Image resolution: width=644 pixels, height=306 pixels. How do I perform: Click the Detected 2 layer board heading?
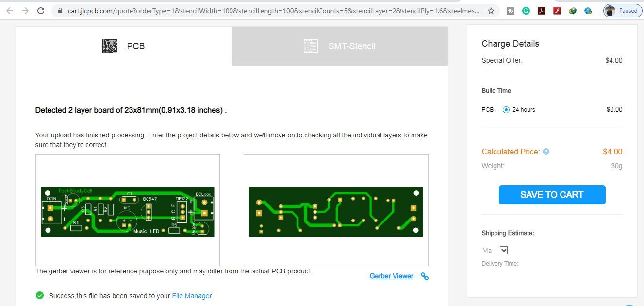click(131, 110)
